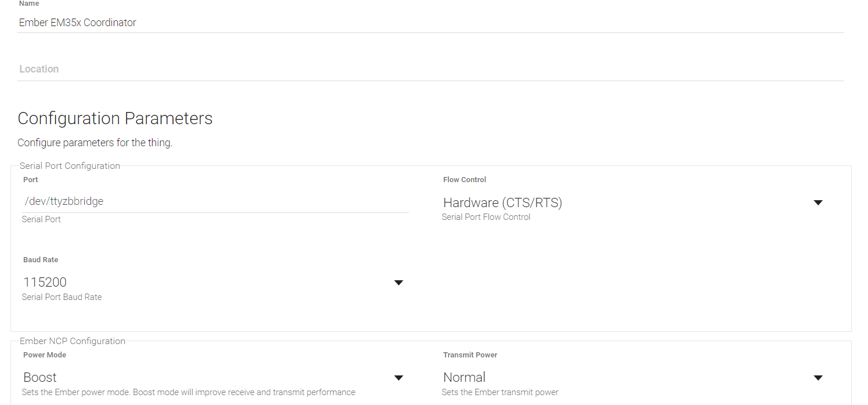
Task: Click the Baud Rate field label
Action: pyautogui.click(x=41, y=260)
